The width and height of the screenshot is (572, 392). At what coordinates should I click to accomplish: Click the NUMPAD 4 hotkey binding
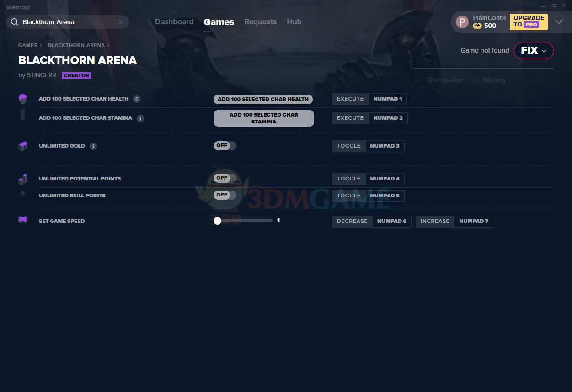pyautogui.click(x=385, y=179)
